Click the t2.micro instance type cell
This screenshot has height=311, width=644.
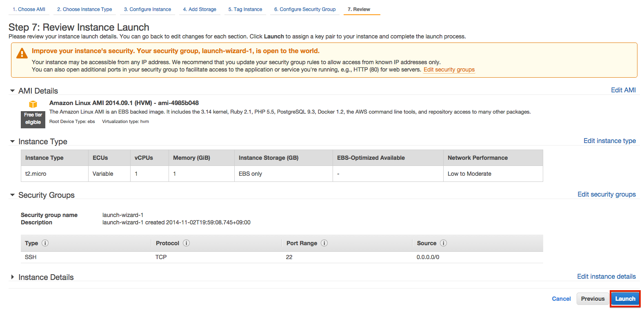(55, 174)
